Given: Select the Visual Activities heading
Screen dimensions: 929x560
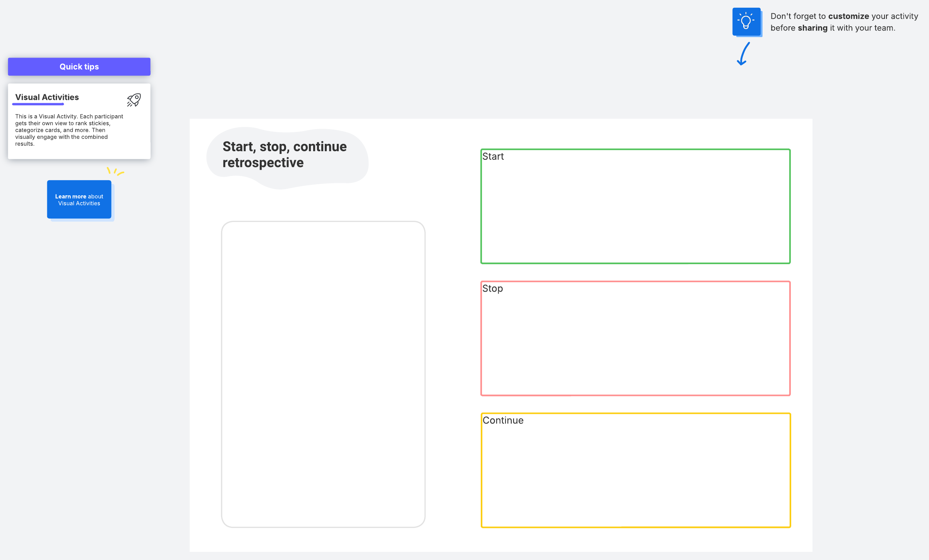Looking at the screenshot, I should click(x=47, y=97).
